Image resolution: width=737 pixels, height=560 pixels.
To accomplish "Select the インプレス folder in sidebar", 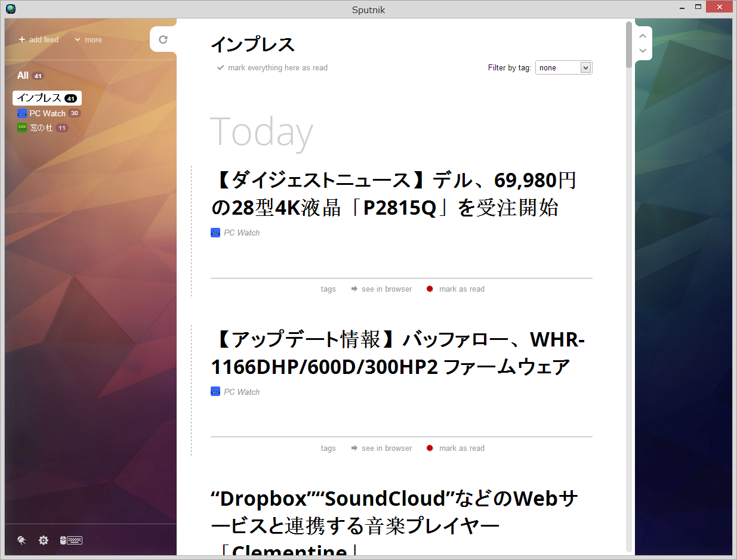I will point(42,98).
